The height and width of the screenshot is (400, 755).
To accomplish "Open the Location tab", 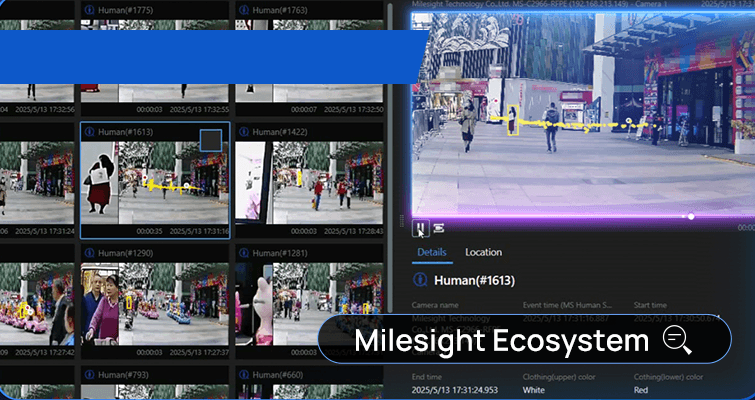I will [x=483, y=252].
